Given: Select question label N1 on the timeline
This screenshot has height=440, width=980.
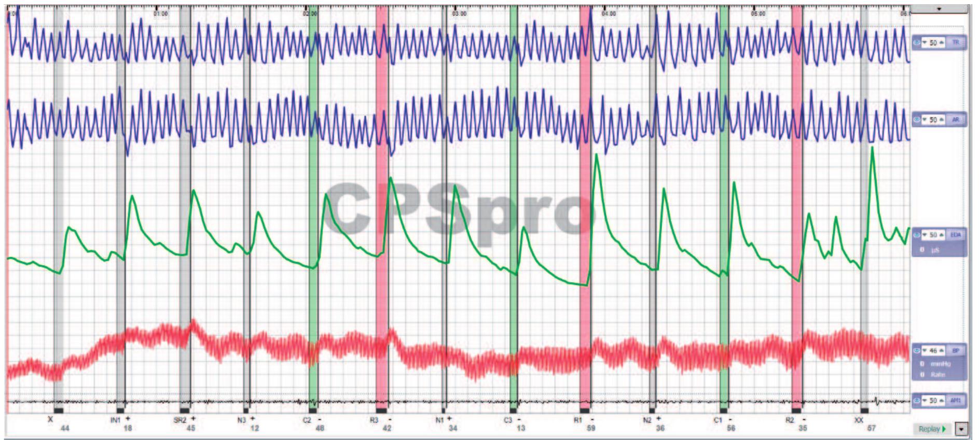Looking at the screenshot, I should (440, 420).
